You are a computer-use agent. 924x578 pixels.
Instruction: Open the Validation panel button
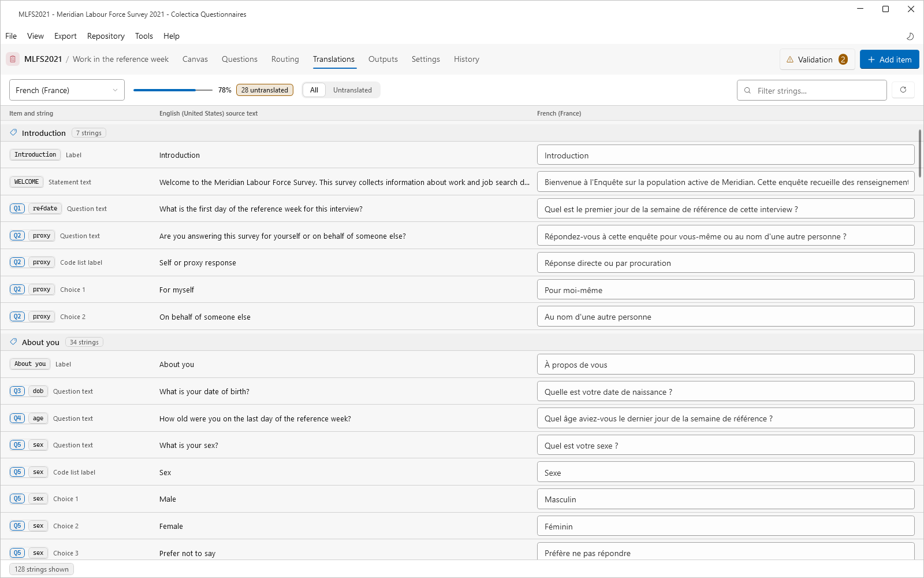(x=817, y=60)
